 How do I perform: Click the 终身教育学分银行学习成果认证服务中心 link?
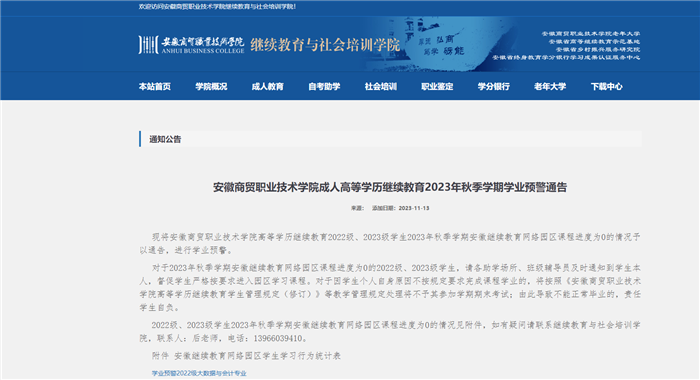(x=566, y=58)
